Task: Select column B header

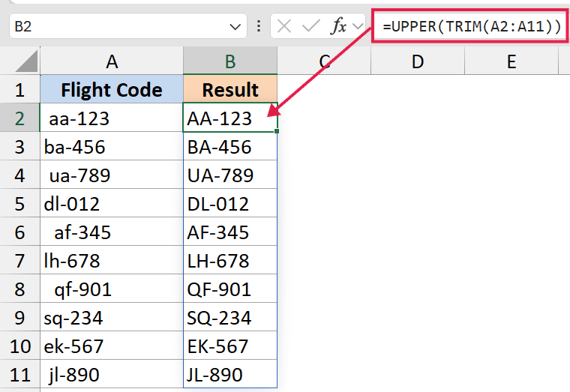Action: [230, 61]
